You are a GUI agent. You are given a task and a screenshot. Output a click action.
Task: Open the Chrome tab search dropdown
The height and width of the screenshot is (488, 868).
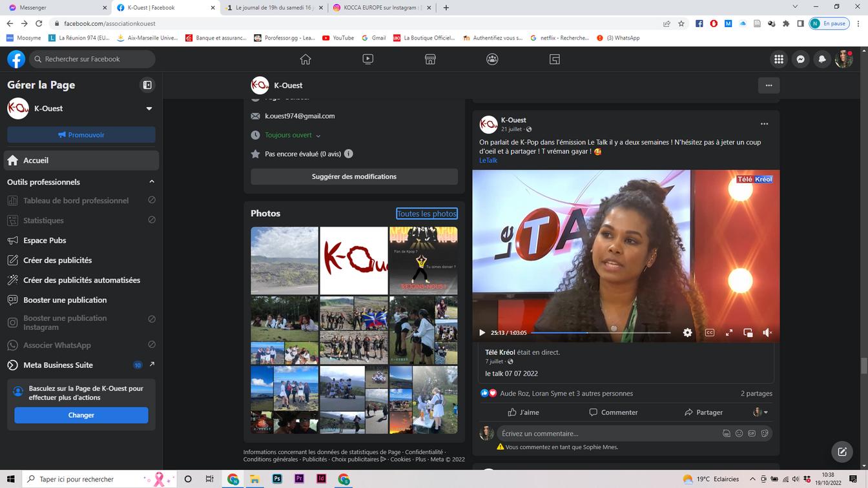click(794, 7)
